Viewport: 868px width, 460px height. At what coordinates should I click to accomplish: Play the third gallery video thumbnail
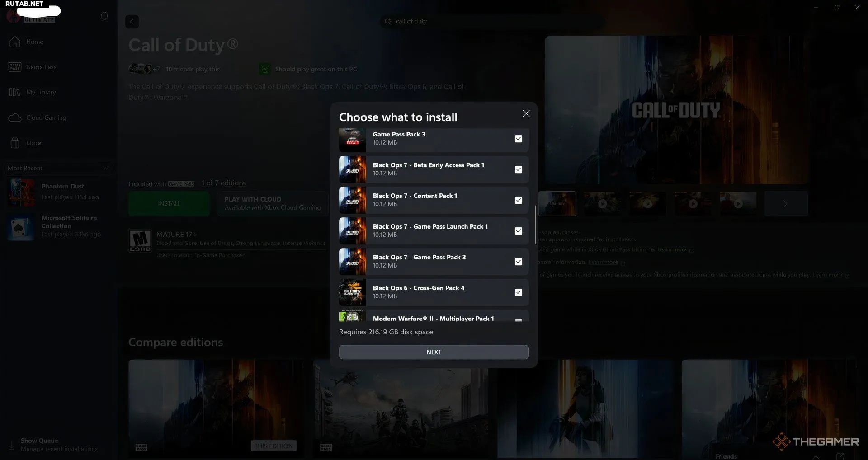[x=647, y=203]
